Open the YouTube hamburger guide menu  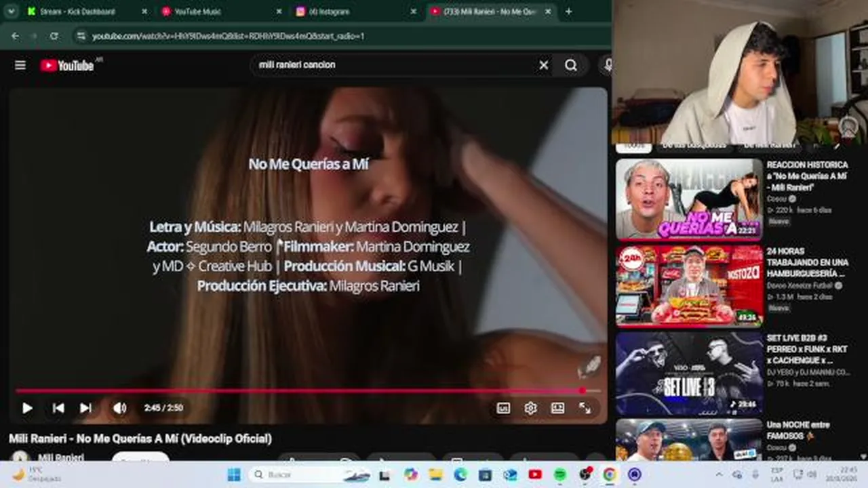coord(20,65)
